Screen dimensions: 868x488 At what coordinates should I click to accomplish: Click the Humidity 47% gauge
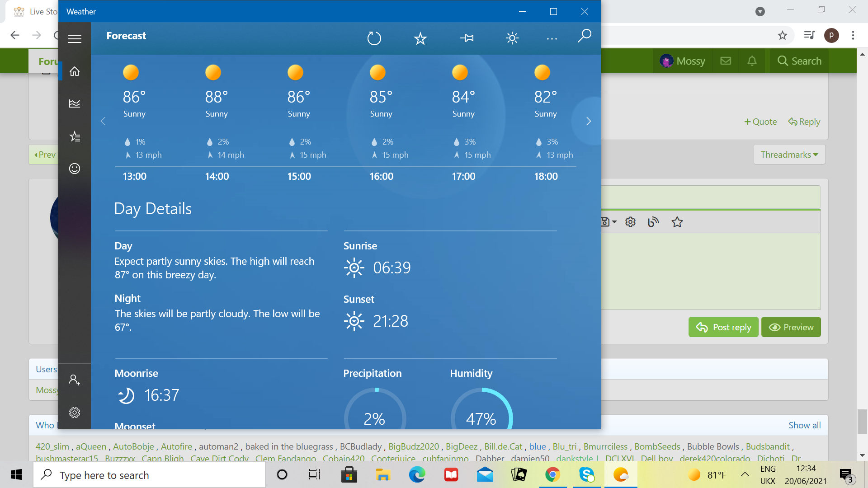[481, 409]
